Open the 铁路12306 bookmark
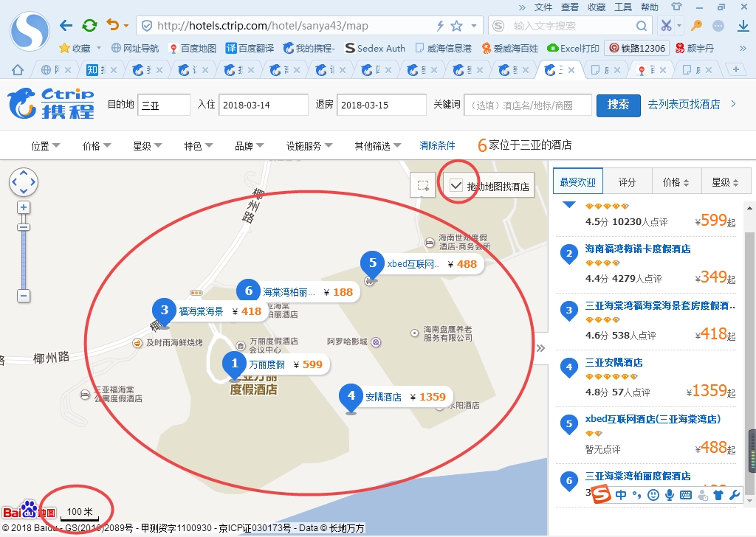Screen dimensions: 756x537 pos(637,48)
